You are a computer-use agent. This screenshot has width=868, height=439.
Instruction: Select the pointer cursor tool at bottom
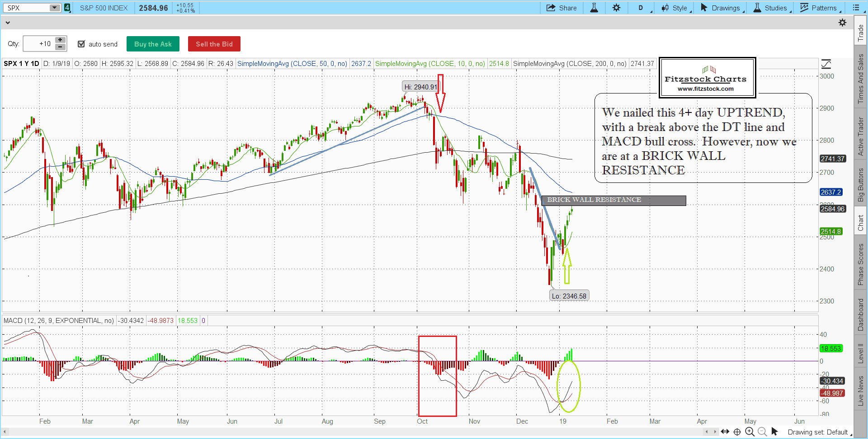click(774, 432)
